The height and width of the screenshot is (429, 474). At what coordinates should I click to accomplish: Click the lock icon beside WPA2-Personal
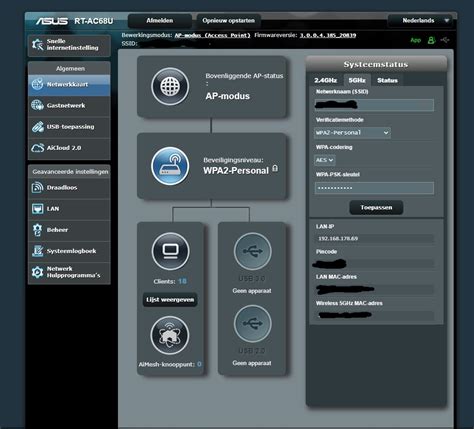click(x=275, y=168)
